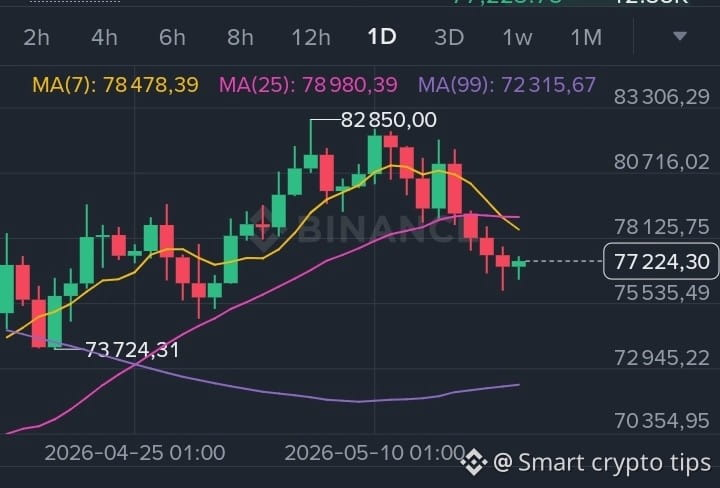720x488 pixels.
Task: Click the latest green candlestick at current price
Action: (x=519, y=265)
